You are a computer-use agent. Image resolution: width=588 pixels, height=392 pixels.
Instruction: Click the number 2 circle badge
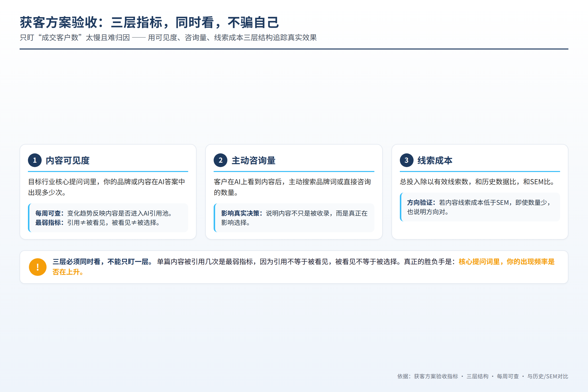[220, 160]
